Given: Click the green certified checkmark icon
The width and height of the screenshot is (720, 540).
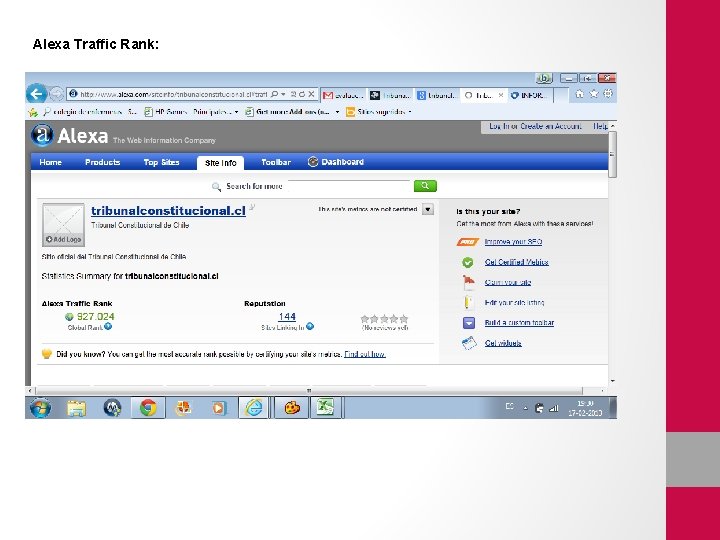Looking at the screenshot, I should coord(467,262).
